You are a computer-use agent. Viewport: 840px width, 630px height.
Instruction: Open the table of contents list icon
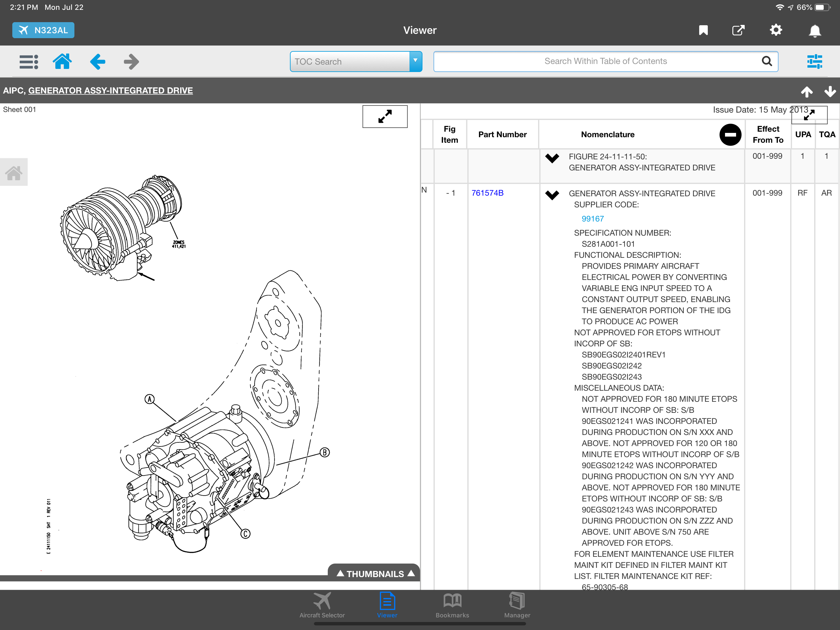(x=29, y=62)
